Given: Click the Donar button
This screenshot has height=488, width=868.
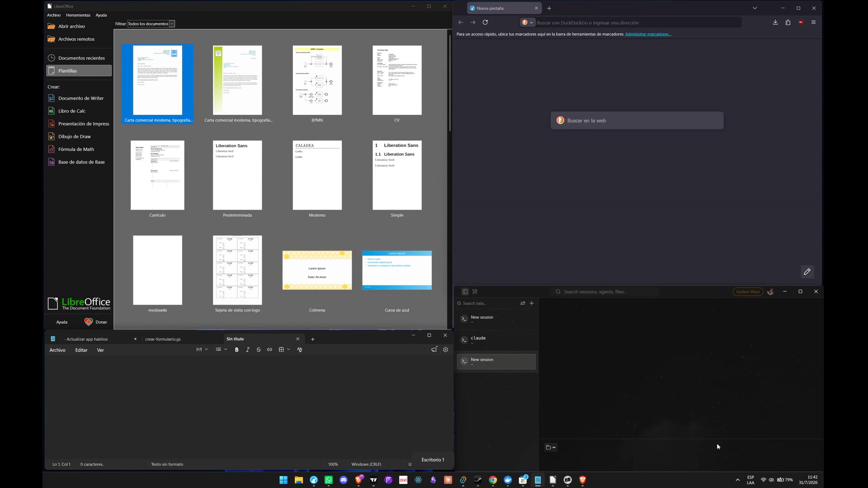Looking at the screenshot, I should click(x=95, y=322).
